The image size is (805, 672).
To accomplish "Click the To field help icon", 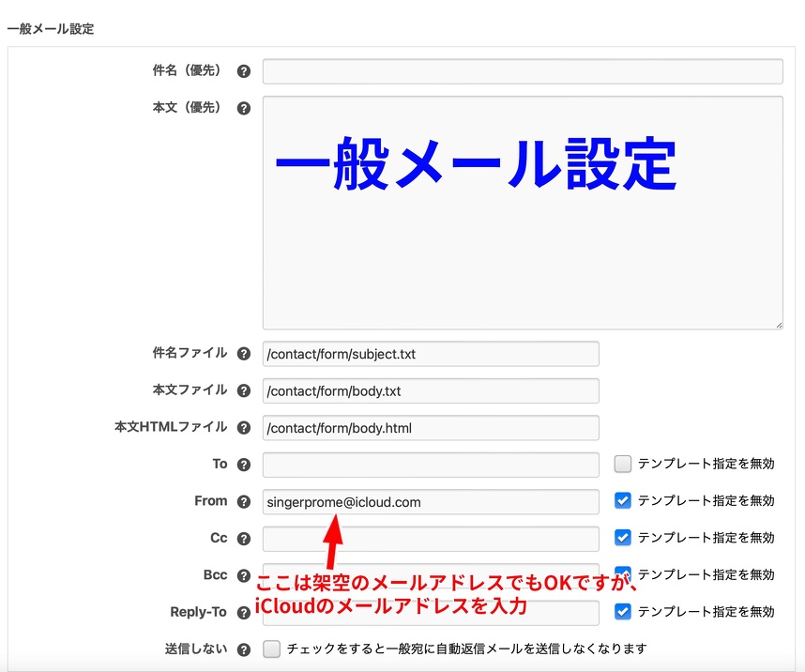I will coord(244,465).
